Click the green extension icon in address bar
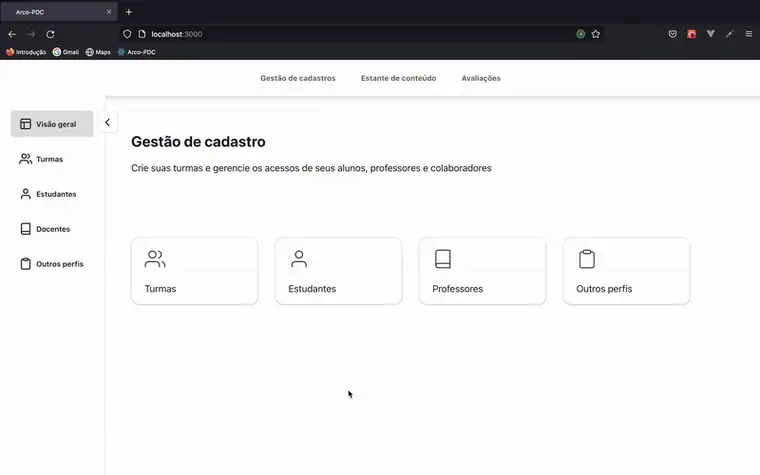760x475 pixels. [581, 34]
